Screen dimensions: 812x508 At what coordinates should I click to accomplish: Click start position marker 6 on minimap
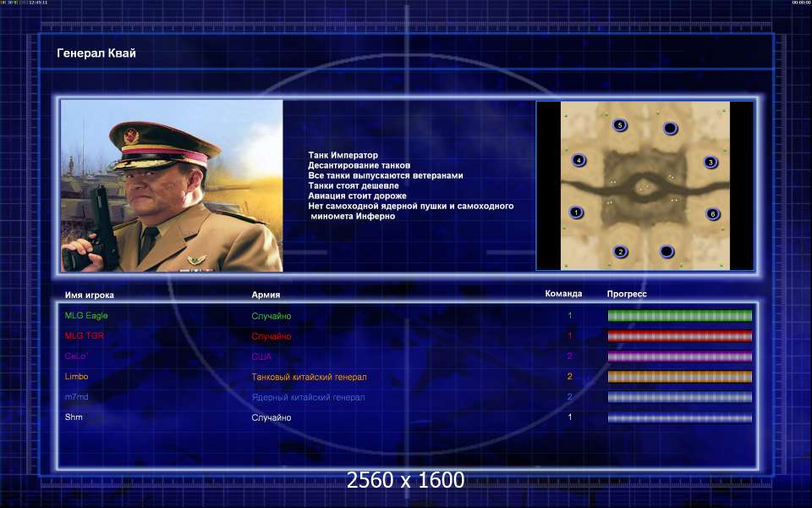pos(712,213)
